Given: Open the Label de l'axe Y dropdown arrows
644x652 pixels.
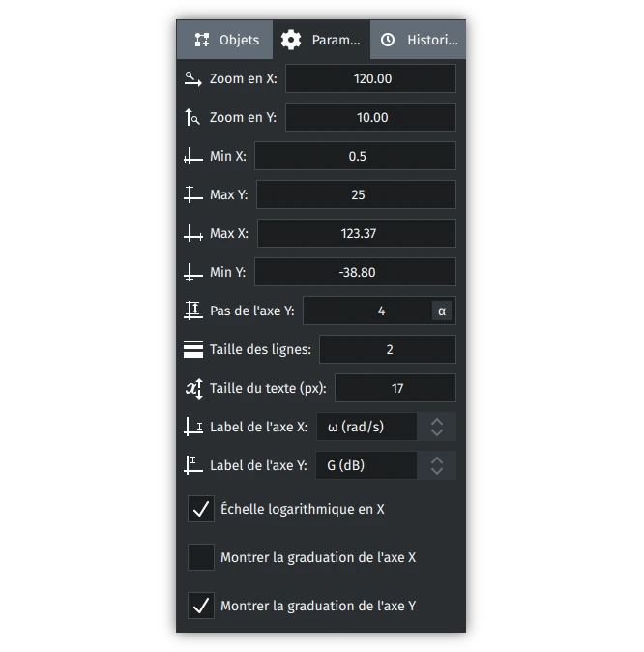Looking at the screenshot, I should click(x=436, y=465).
